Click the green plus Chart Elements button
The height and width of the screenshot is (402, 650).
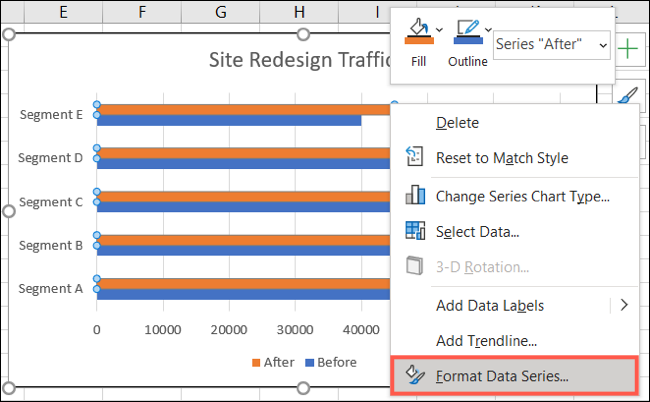click(x=628, y=49)
